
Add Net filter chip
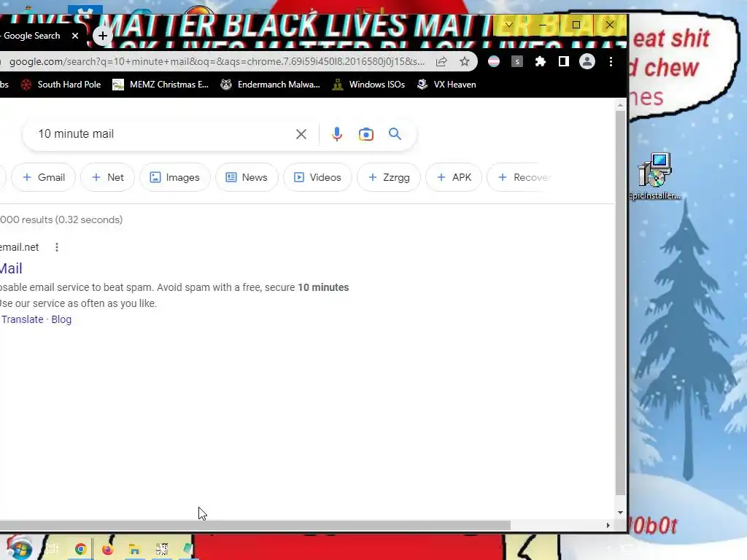coord(108,177)
